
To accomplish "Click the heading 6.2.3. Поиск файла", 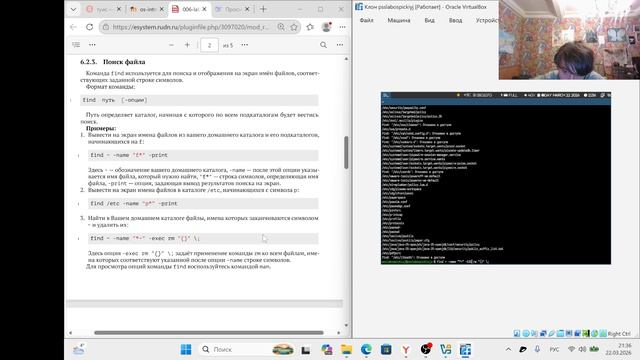I will pos(113,62).
